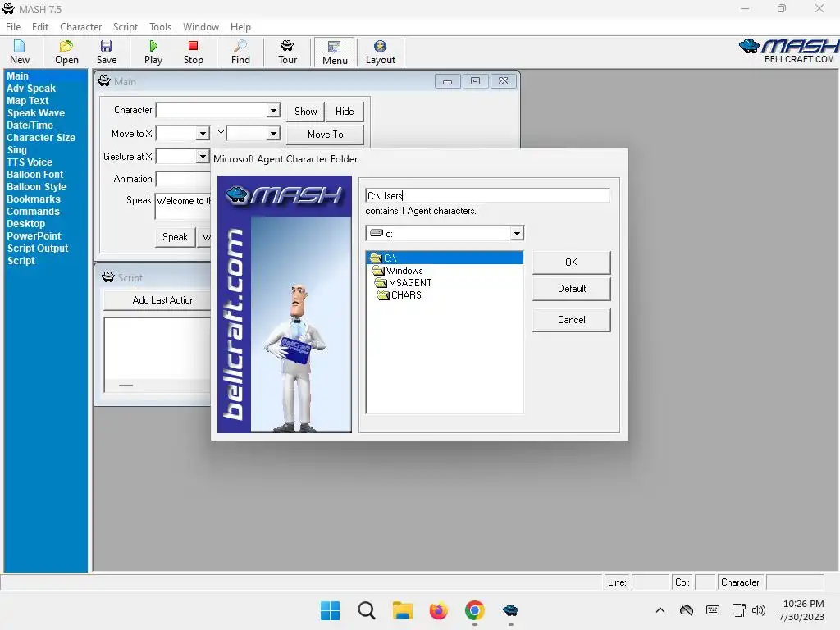This screenshot has width=840, height=630.
Task: Select Script Output in the sidebar
Action: tap(38, 249)
